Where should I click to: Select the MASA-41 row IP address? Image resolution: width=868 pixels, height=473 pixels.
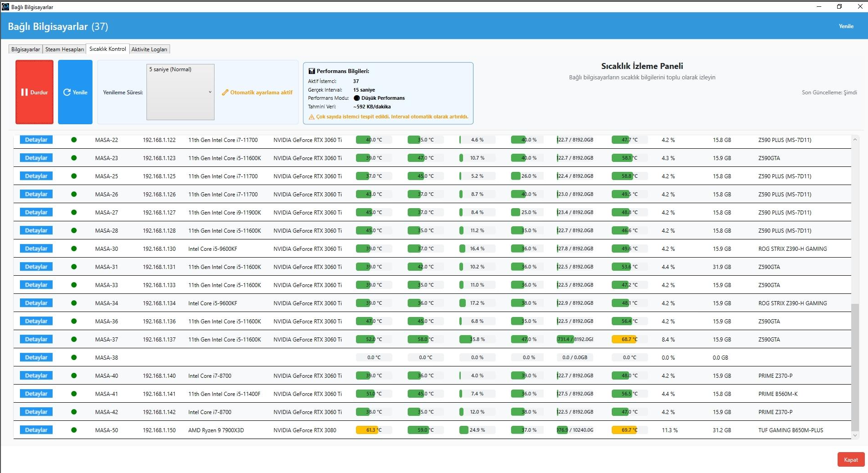pyautogui.click(x=159, y=394)
